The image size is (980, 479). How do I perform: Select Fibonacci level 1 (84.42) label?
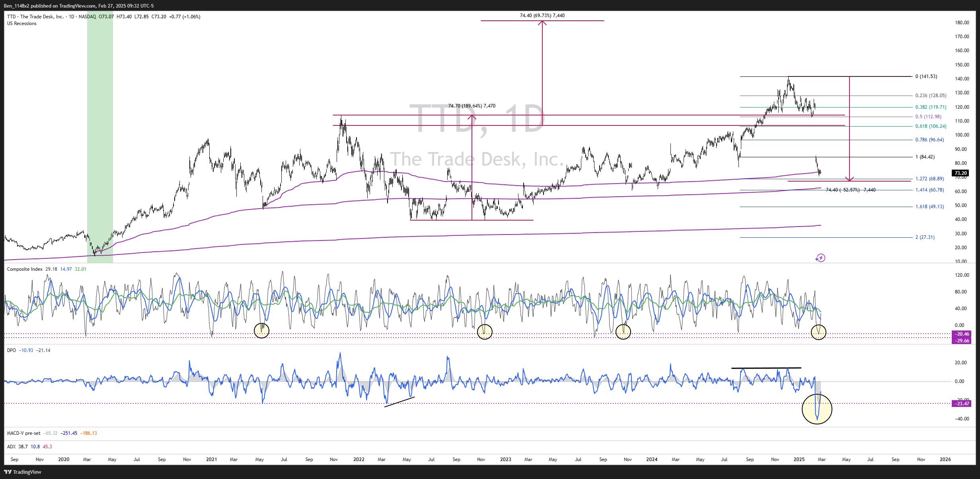click(x=925, y=157)
